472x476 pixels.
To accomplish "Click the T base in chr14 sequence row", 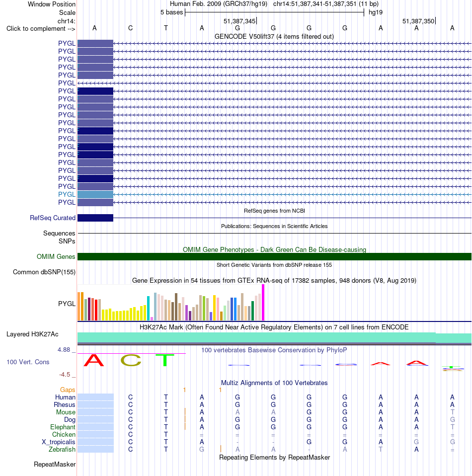I will pyautogui.click(x=166, y=28).
